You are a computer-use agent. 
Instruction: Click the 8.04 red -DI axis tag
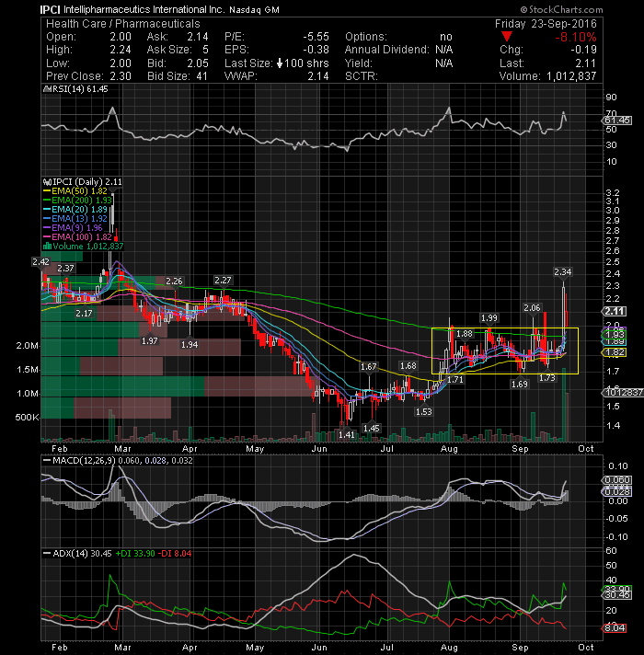[614, 627]
